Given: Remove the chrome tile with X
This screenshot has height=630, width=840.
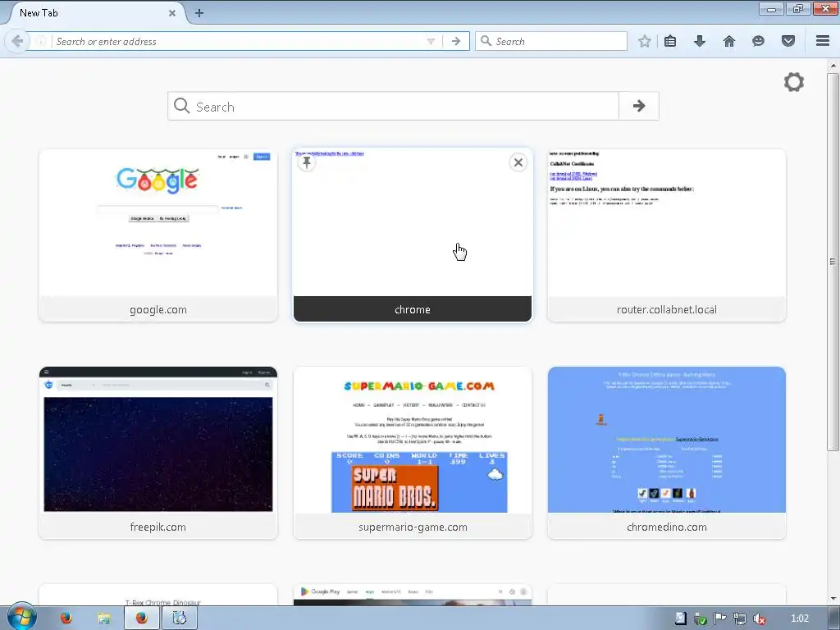Looking at the screenshot, I should [x=518, y=162].
